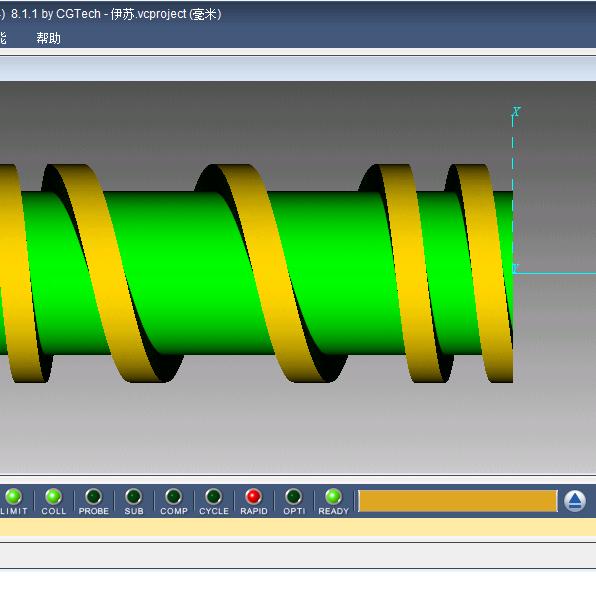Click the COLL collision indicator light
596x596 pixels.
point(53,496)
